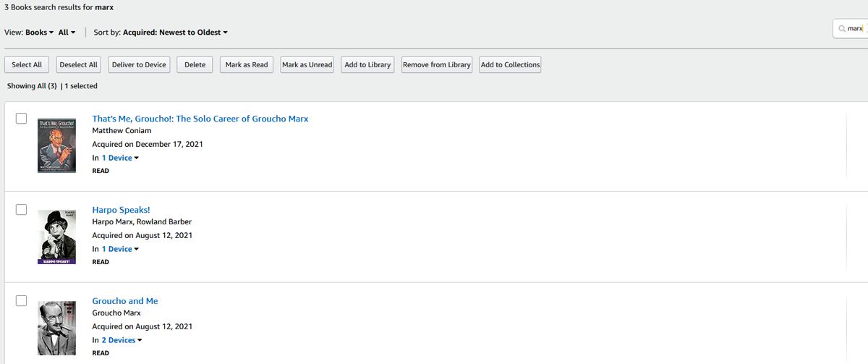The image size is (868, 364).
Task: Click Add to Collections
Action: pos(510,65)
